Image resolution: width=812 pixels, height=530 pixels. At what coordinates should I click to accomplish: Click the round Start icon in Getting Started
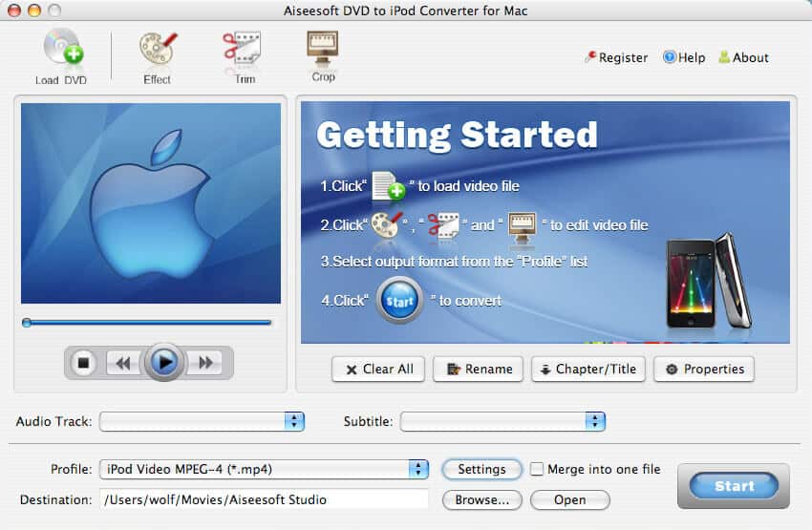point(399,300)
